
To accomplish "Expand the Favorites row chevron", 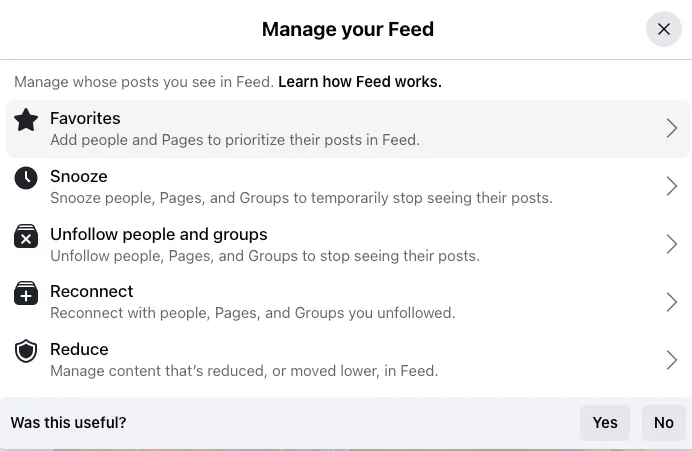I will pos(672,128).
